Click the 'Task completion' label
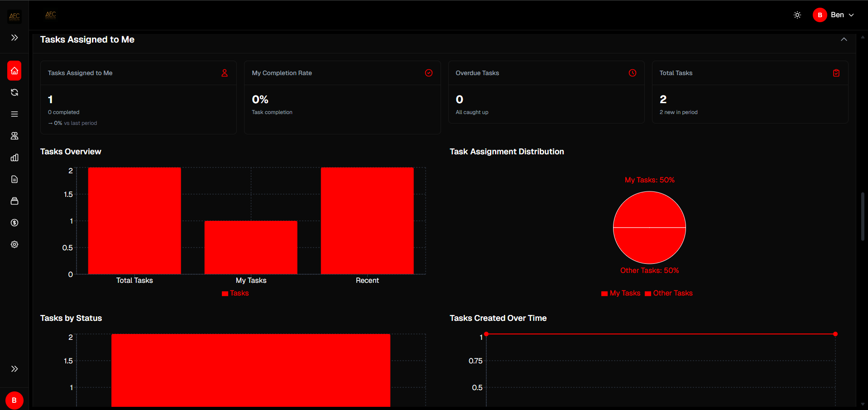868x410 pixels. point(272,112)
